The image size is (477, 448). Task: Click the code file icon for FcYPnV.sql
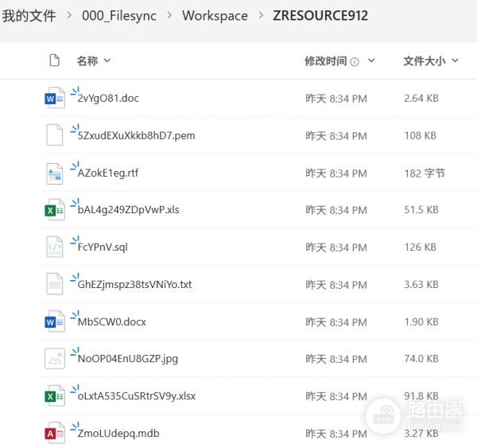(55, 247)
